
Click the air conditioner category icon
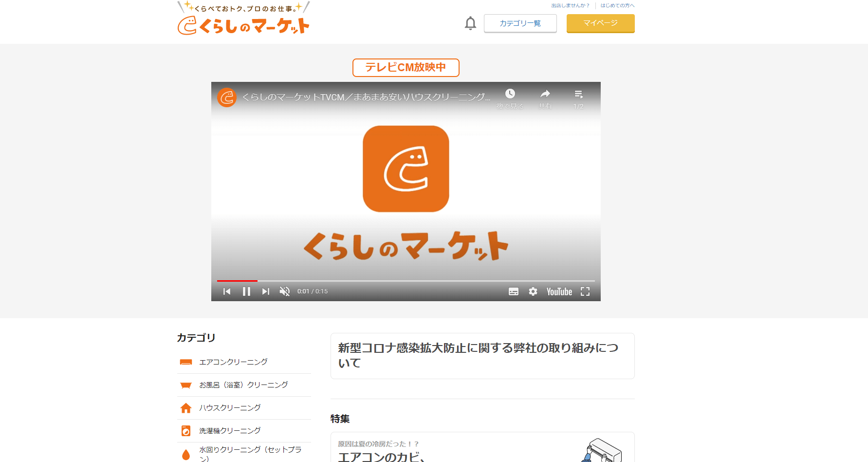(x=186, y=362)
